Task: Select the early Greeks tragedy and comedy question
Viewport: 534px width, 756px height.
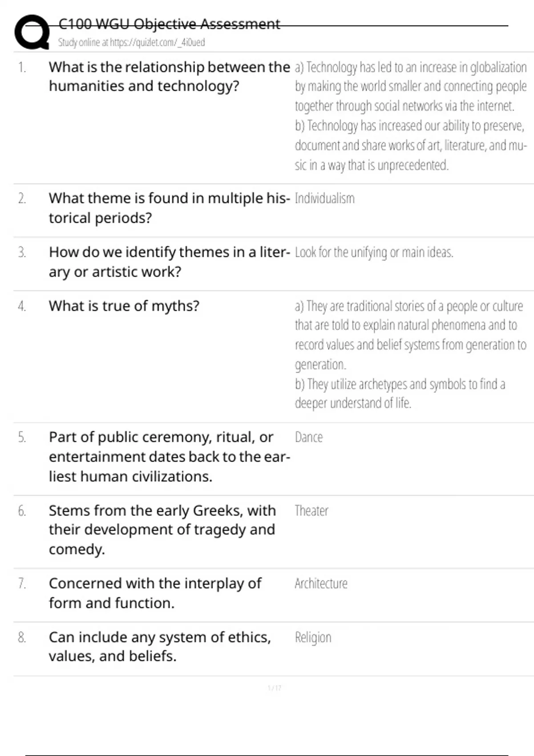Action: point(162,530)
